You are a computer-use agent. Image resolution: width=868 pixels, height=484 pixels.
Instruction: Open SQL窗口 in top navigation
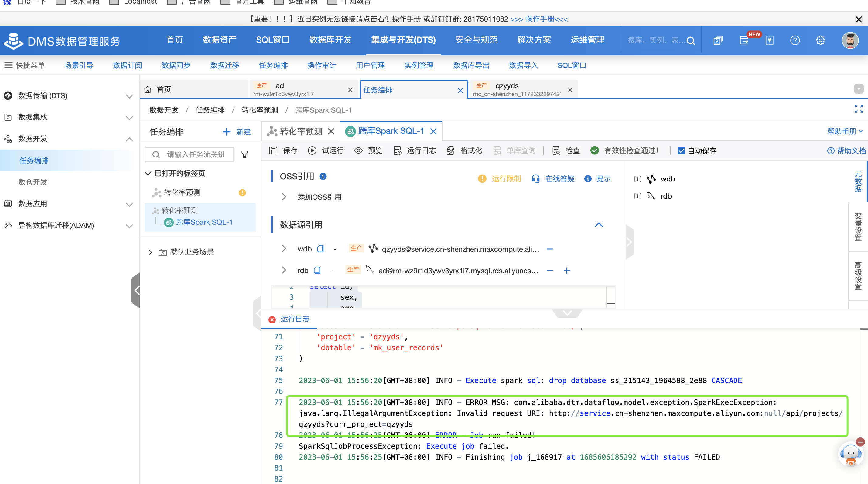click(273, 40)
